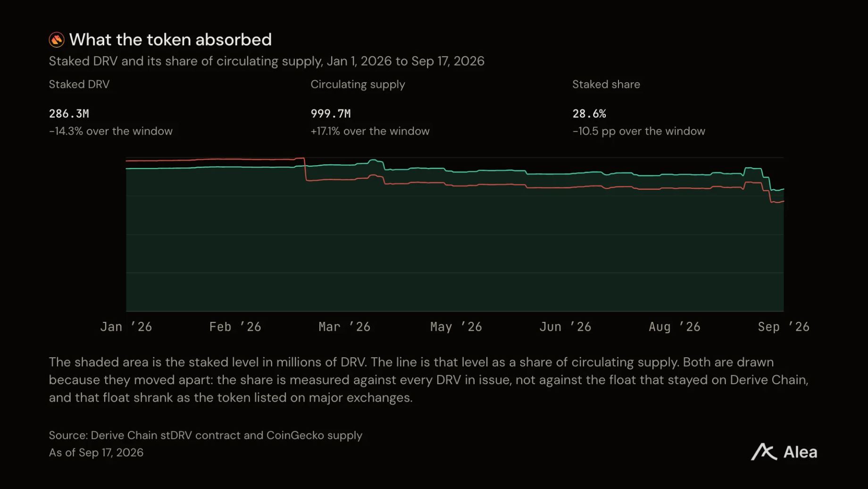Click the 28.6% staked share value

tap(589, 114)
